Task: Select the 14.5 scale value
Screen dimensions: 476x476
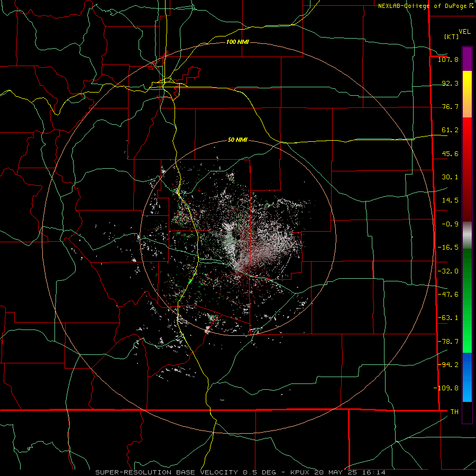Action: 450,200
